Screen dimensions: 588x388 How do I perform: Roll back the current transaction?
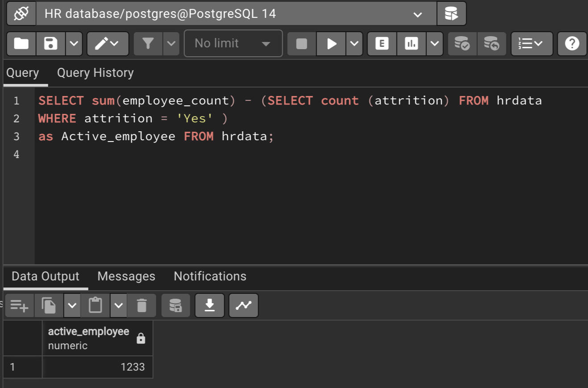(x=492, y=43)
